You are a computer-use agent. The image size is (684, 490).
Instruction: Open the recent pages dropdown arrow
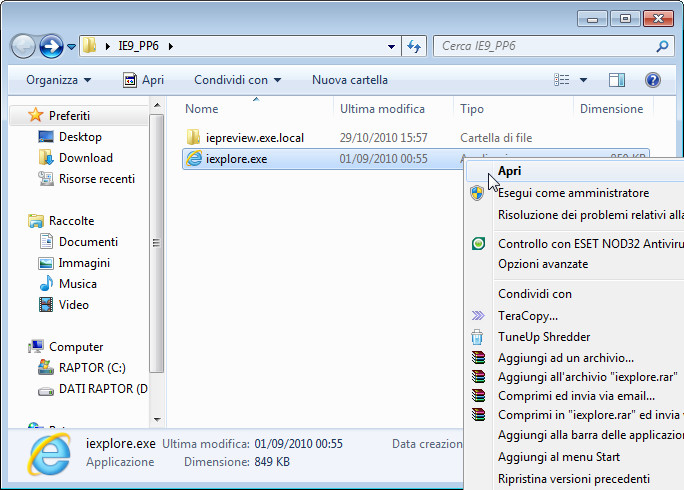coord(72,46)
